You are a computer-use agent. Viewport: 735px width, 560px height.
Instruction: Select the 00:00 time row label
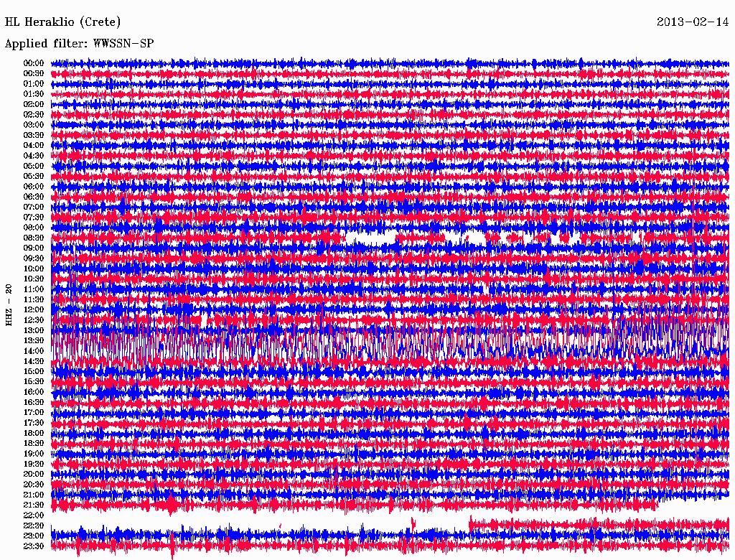pos(34,63)
